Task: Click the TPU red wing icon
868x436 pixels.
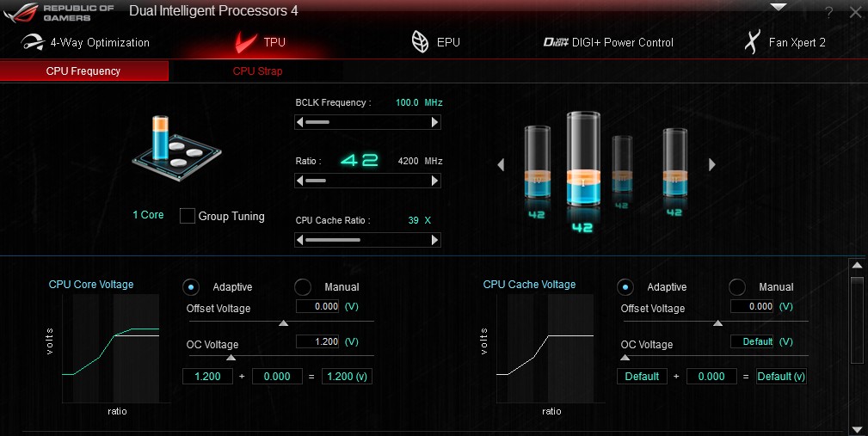Action: (x=245, y=42)
